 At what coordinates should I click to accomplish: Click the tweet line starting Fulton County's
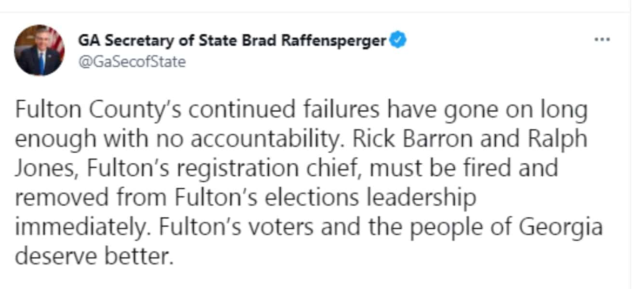click(301, 112)
